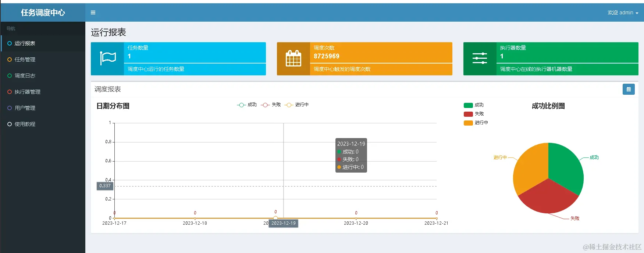The width and height of the screenshot is (644, 253).
Task: Toggle the 成功 series in line chart legend
Action: coord(247,105)
